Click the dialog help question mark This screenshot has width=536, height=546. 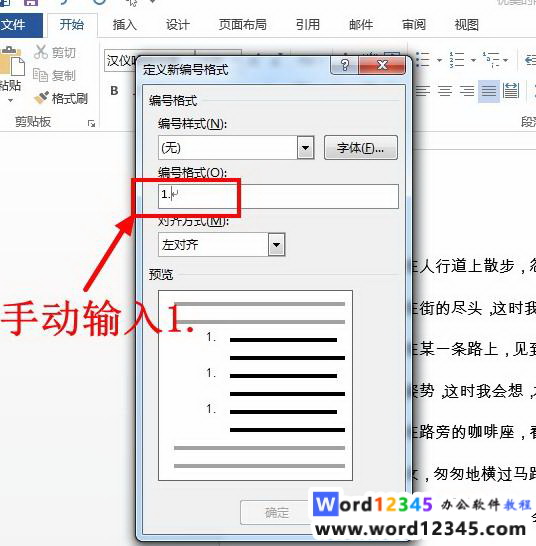coord(344,65)
